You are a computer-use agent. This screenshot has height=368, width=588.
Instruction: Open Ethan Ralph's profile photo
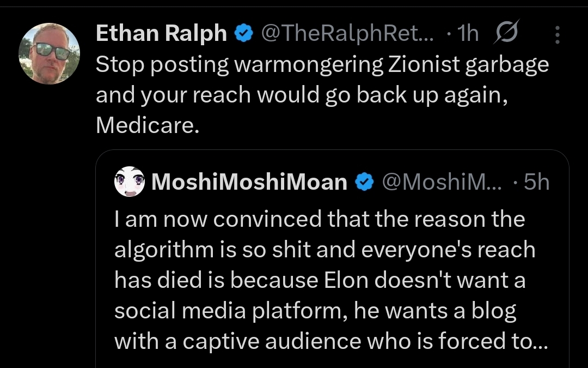[49, 53]
